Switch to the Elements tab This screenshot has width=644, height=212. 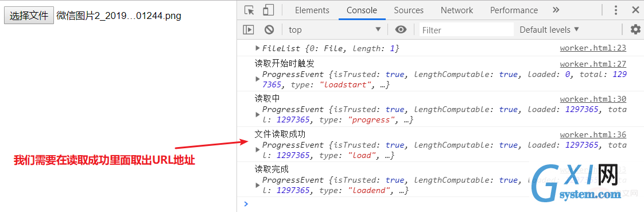click(312, 10)
